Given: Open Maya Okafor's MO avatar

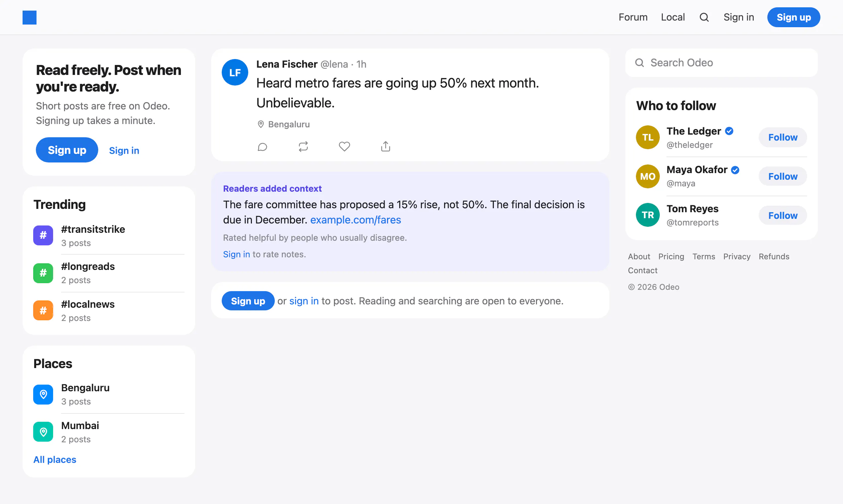Looking at the screenshot, I should (x=648, y=176).
